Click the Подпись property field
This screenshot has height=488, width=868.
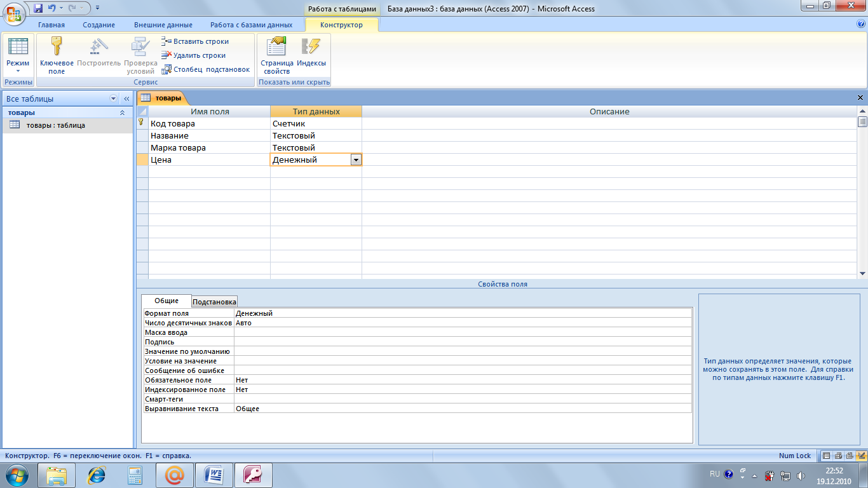pos(463,342)
